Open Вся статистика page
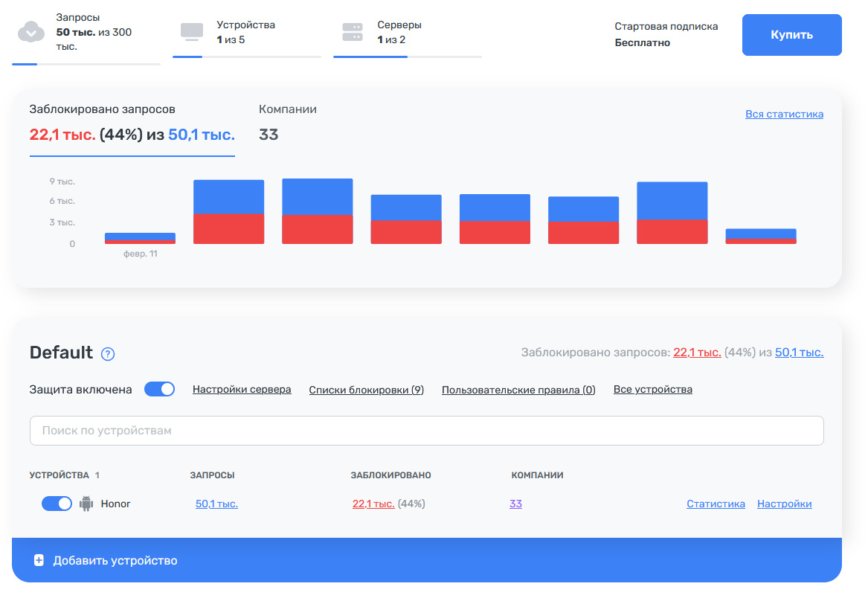Screen dimensions: 868x598 (x=785, y=113)
